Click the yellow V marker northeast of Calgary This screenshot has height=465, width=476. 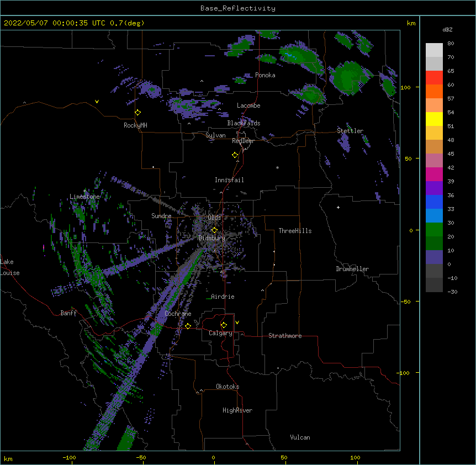click(x=237, y=323)
